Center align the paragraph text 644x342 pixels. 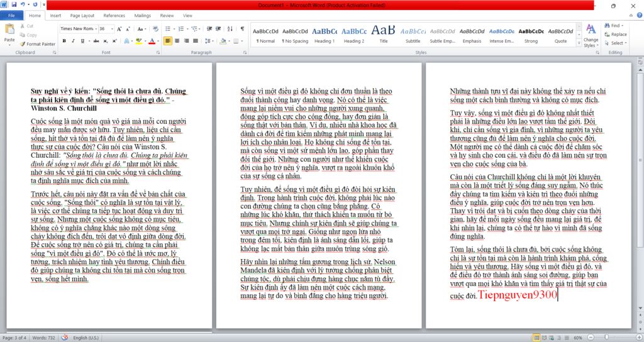[177, 41]
